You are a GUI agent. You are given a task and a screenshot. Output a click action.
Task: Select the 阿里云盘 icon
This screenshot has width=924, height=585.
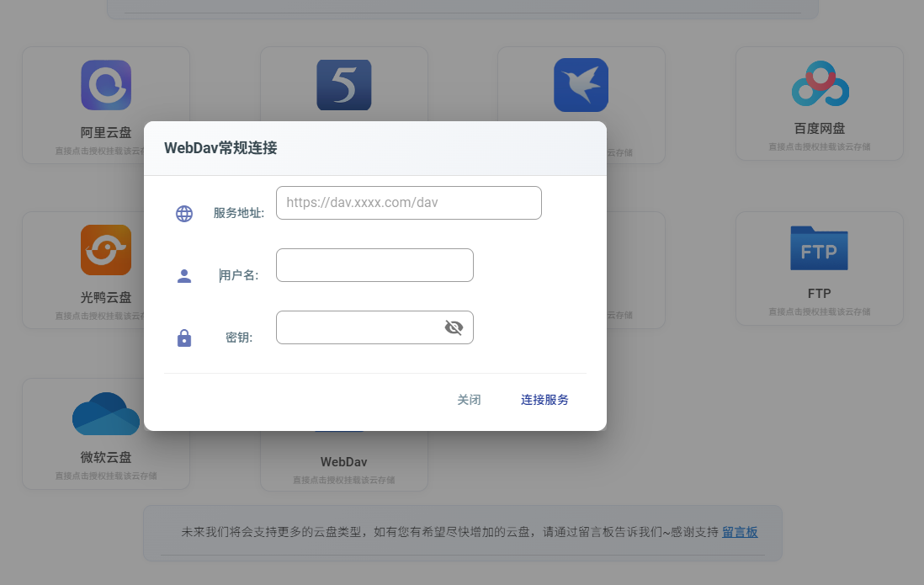(x=106, y=85)
